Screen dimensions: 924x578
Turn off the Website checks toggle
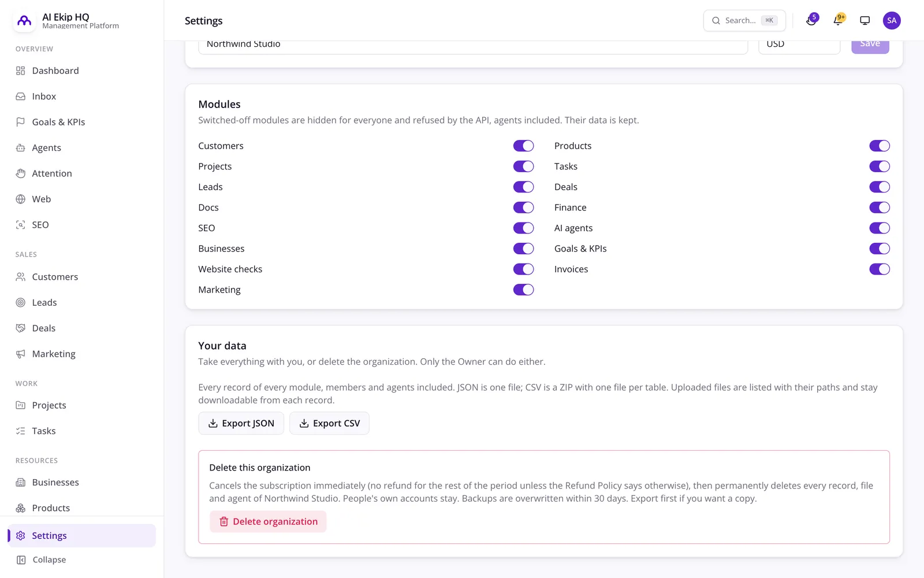tap(524, 269)
